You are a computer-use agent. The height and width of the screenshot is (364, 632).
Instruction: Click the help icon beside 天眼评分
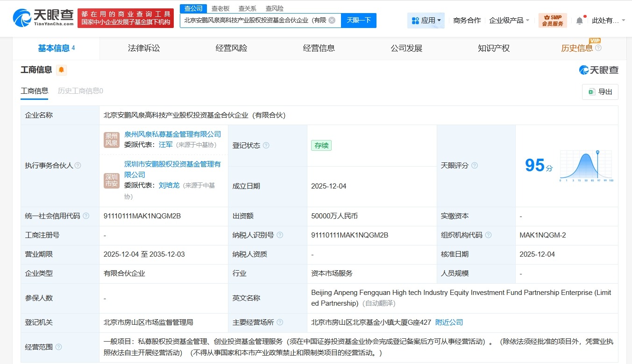click(x=475, y=165)
